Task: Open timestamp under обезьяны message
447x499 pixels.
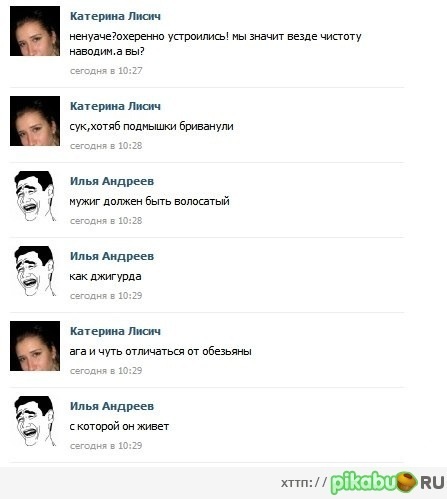Action: coord(106,371)
